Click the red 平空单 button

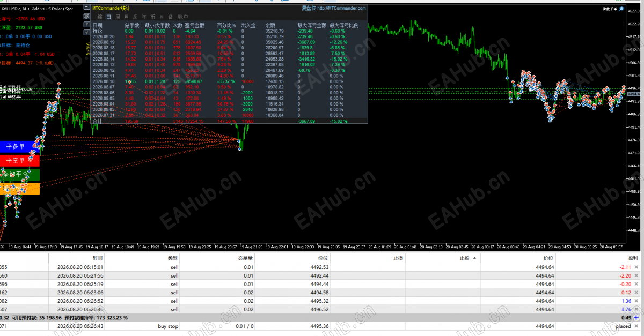[20, 160]
